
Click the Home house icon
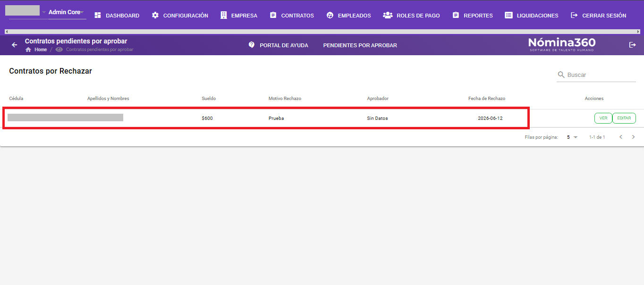[28, 50]
